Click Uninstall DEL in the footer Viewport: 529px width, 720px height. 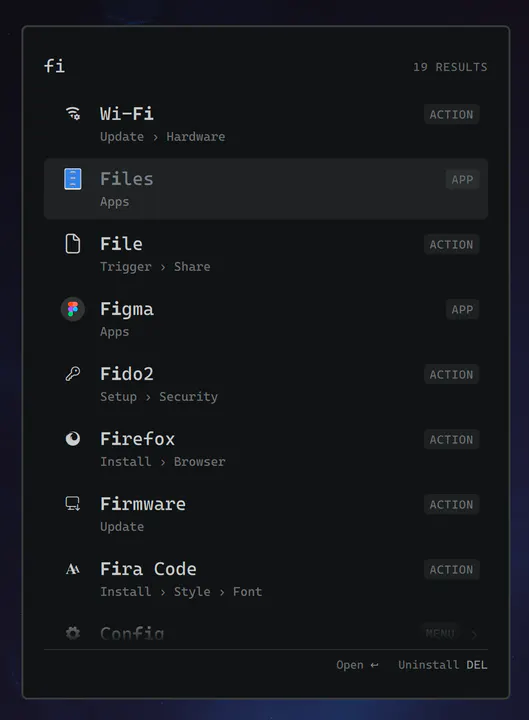443,665
